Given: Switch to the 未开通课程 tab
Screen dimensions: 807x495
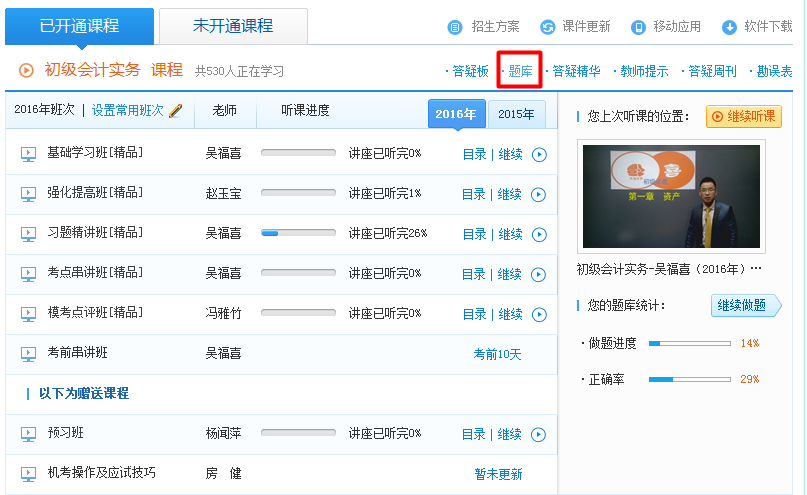Looking at the screenshot, I should point(233,26).
